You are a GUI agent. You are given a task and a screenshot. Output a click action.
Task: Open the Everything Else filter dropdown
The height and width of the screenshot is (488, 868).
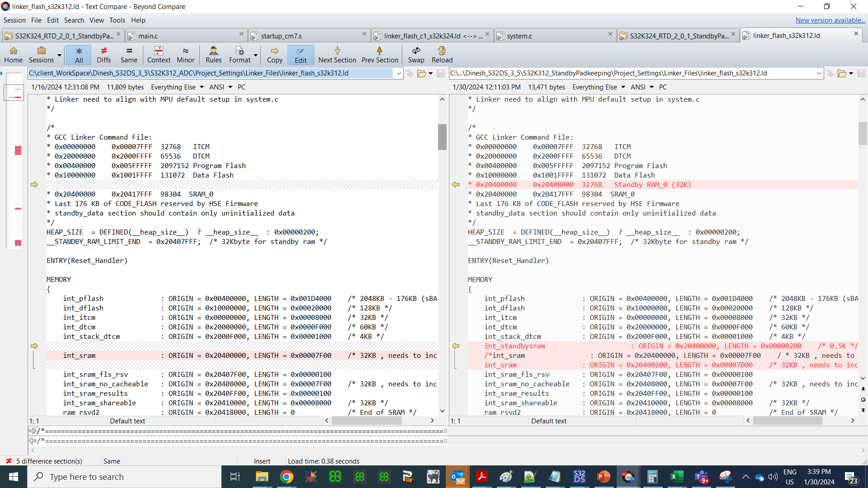tap(177, 87)
